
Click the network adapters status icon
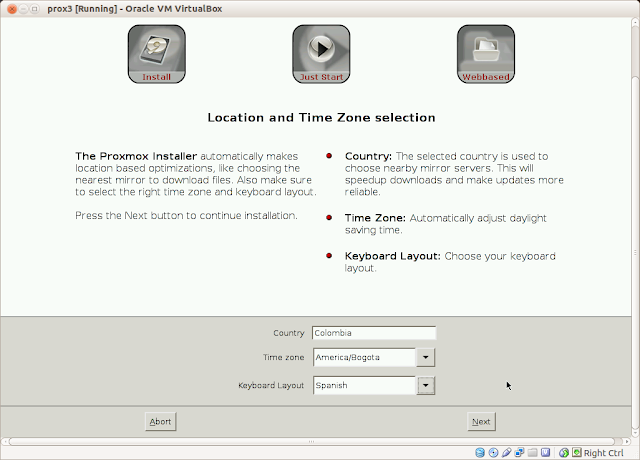[519, 453]
